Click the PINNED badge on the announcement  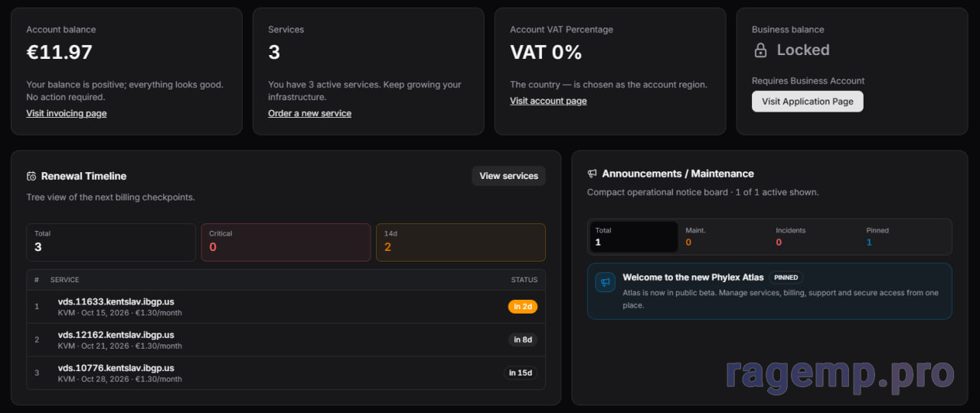tap(786, 278)
